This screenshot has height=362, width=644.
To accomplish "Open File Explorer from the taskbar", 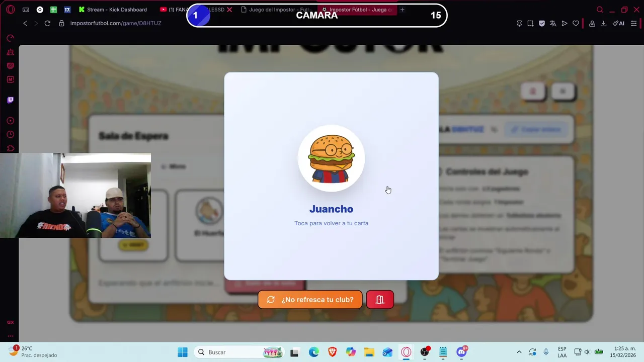I will tap(369, 352).
